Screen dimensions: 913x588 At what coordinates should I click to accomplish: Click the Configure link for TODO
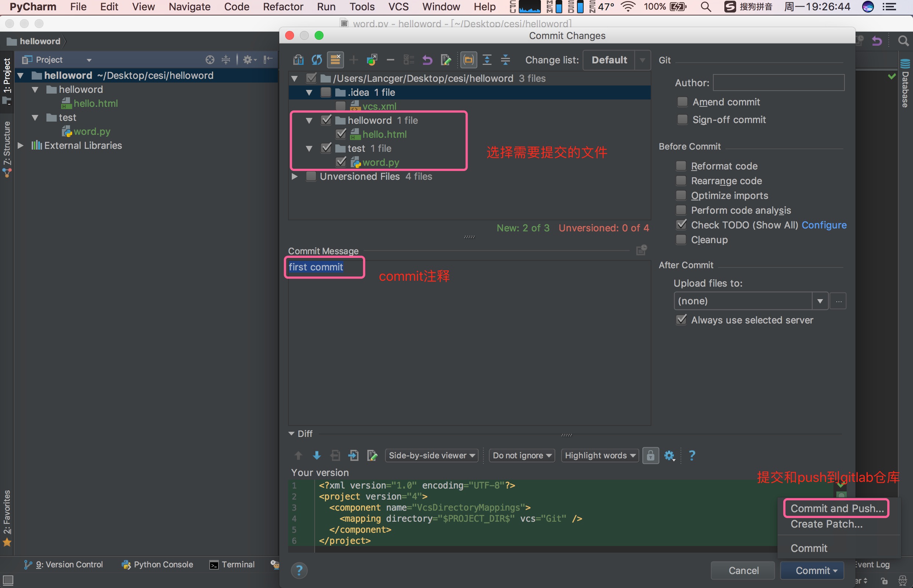click(824, 225)
